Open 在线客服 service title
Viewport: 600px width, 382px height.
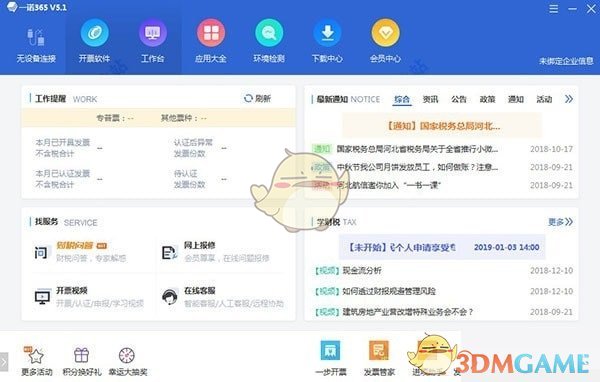200,291
